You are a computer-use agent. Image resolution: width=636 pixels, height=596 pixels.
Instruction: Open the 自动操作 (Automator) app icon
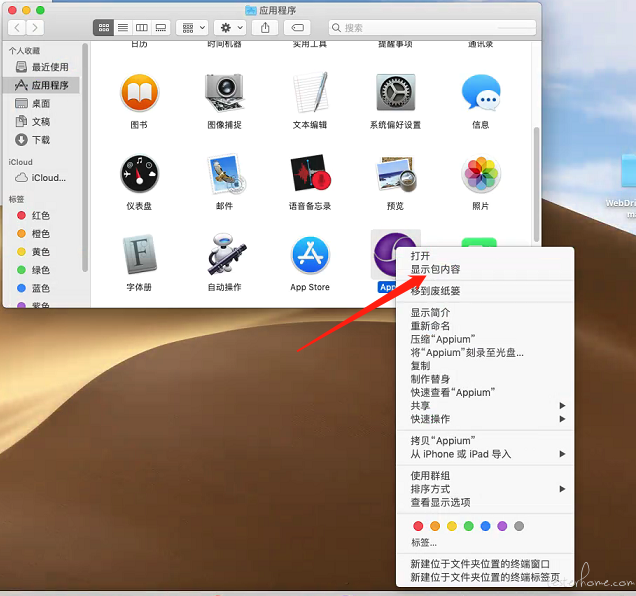(x=226, y=254)
